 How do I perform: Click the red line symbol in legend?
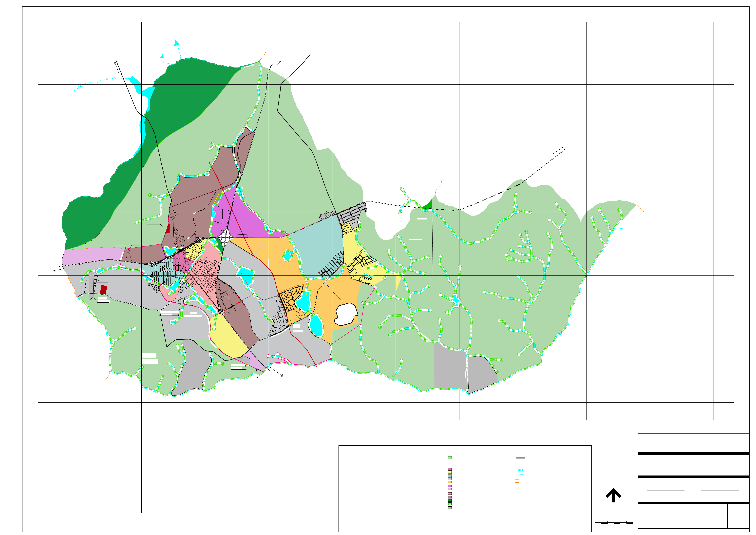point(517,479)
